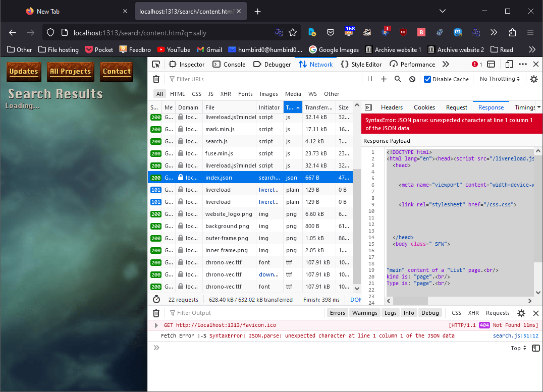Screen dimensions: 543x392
Task: Click the element picker icon in DevTools
Action: tap(156, 64)
